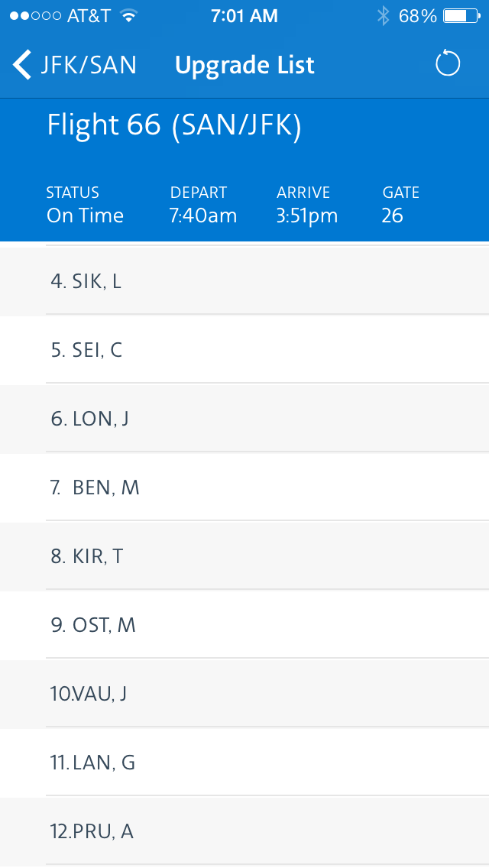Screen dimensions: 489x868
Task: Tap the refresh icon in header
Action: pos(448,63)
